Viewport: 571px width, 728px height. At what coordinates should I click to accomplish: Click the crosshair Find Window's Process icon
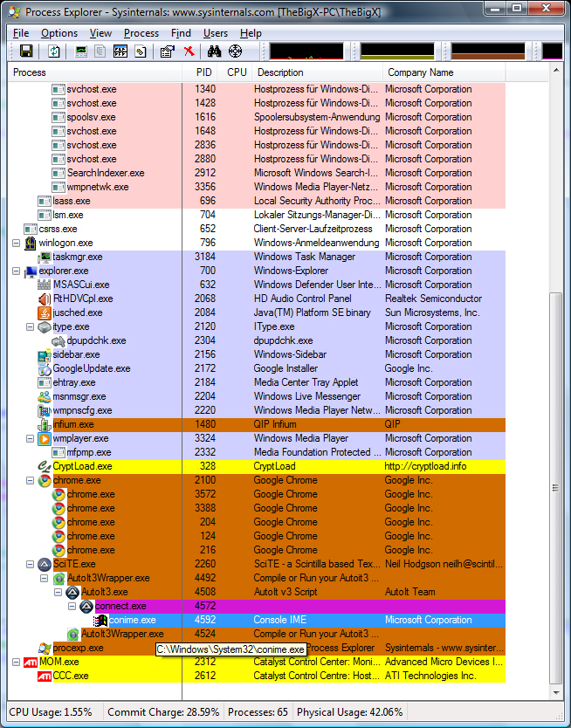tap(235, 52)
